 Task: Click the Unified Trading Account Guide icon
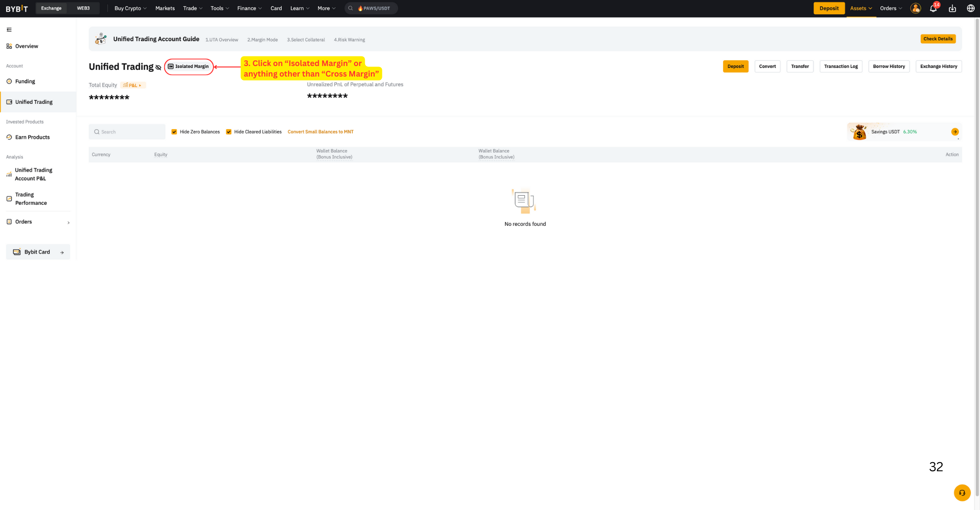coord(100,39)
